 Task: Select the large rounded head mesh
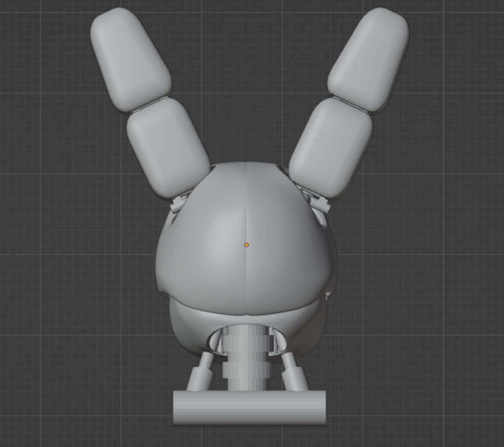click(247, 238)
